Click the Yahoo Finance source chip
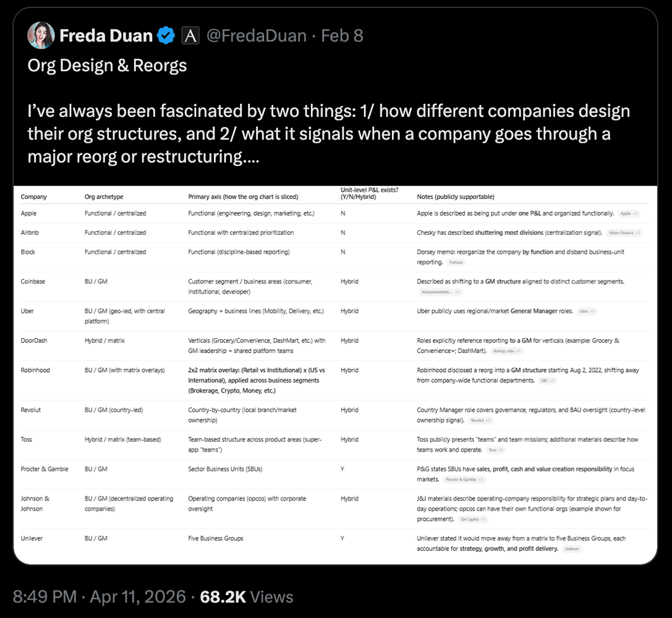 tap(623, 233)
